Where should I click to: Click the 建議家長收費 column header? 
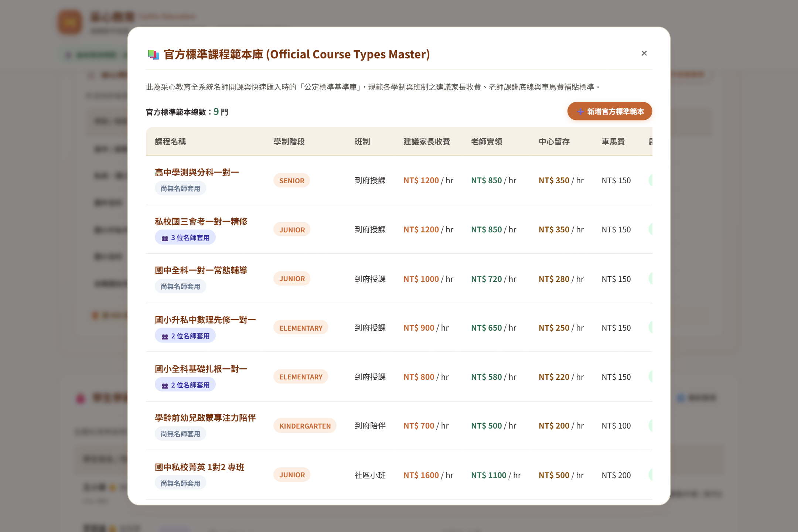tap(427, 141)
